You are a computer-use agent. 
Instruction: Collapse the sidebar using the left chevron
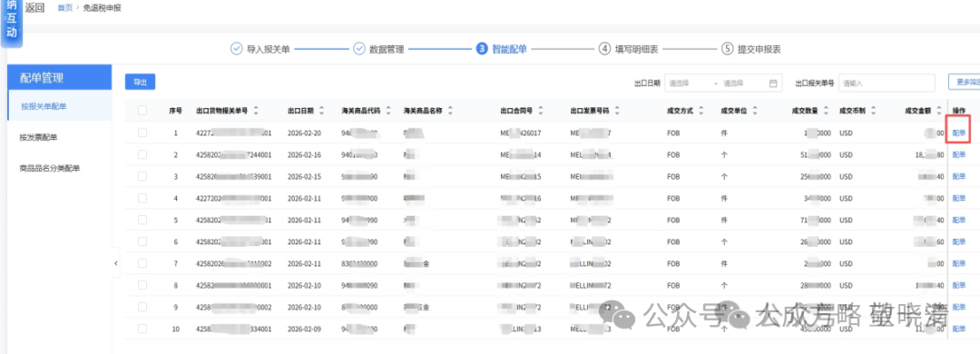point(115,264)
